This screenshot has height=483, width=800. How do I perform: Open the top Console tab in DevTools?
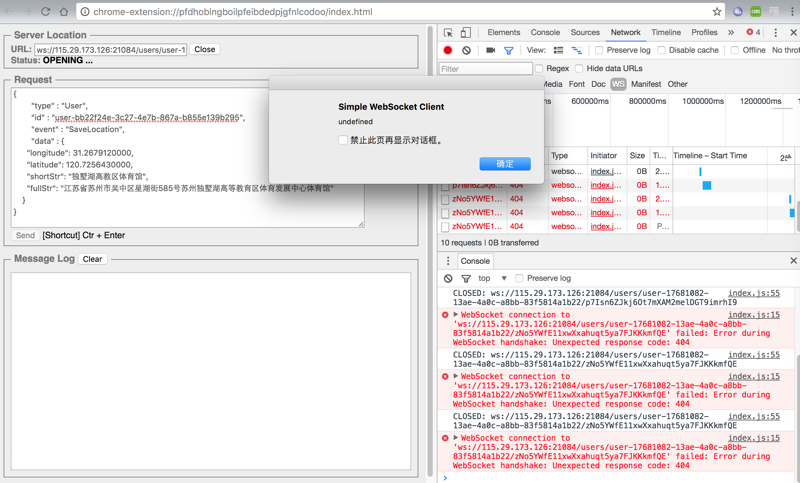tap(545, 32)
